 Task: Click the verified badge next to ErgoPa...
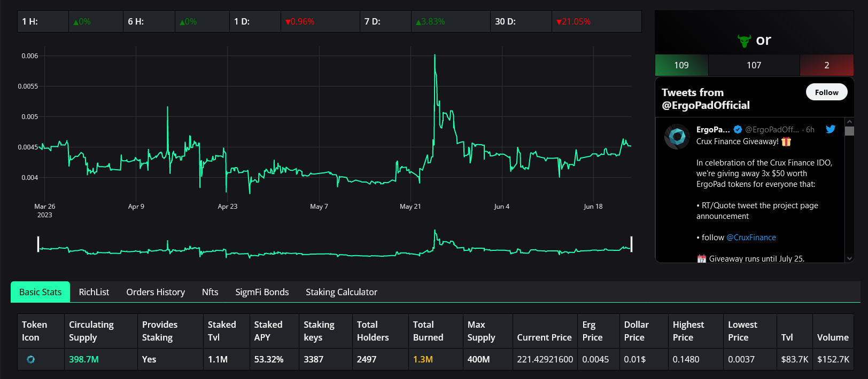click(x=738, y=129)
